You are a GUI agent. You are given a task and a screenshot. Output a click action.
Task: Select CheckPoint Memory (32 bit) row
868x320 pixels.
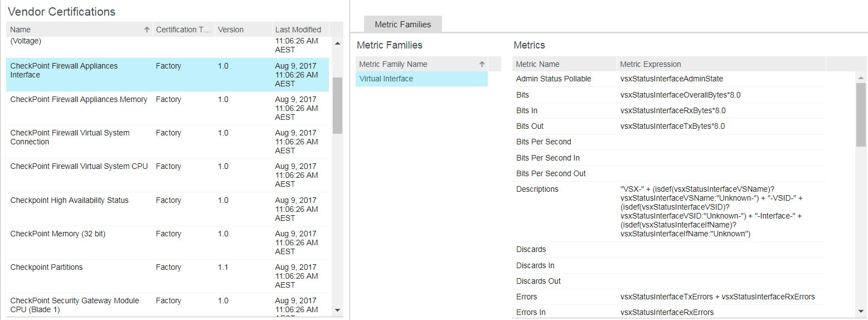167,243
